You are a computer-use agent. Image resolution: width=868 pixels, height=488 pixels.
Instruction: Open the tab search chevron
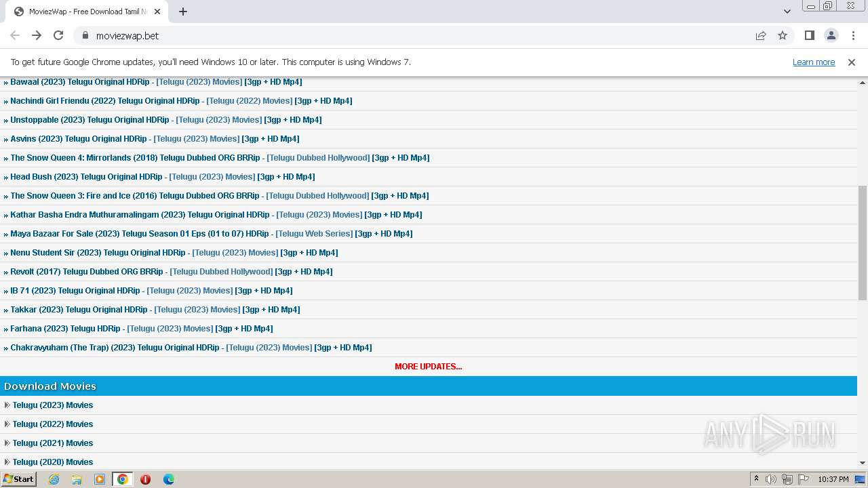(x=787, y=12)
